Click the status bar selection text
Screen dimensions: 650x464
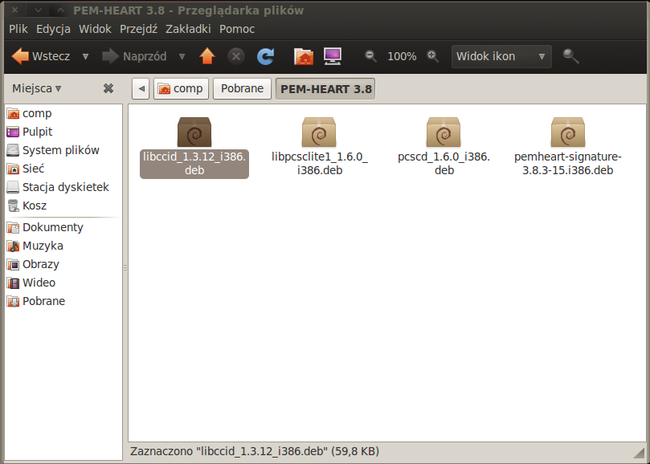tap(255, 452)
